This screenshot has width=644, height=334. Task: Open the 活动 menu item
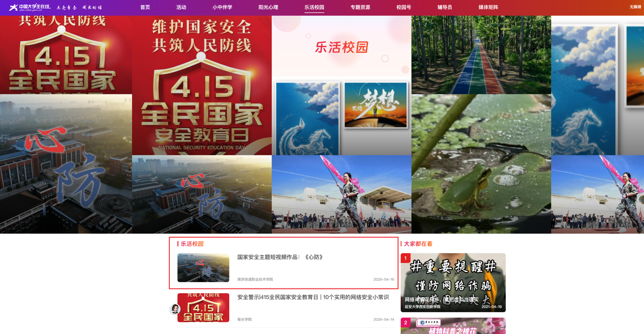point(181,7)
